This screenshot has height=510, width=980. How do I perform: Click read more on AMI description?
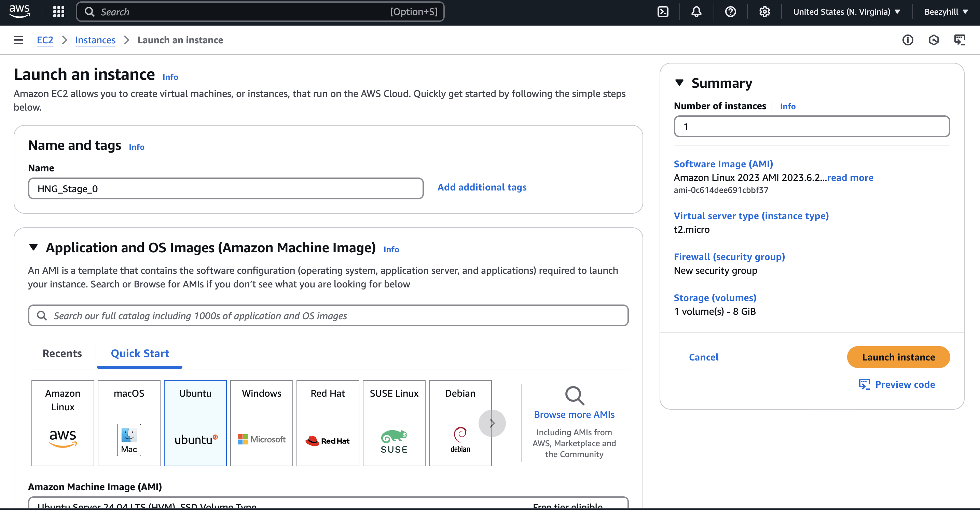(850, 178)
